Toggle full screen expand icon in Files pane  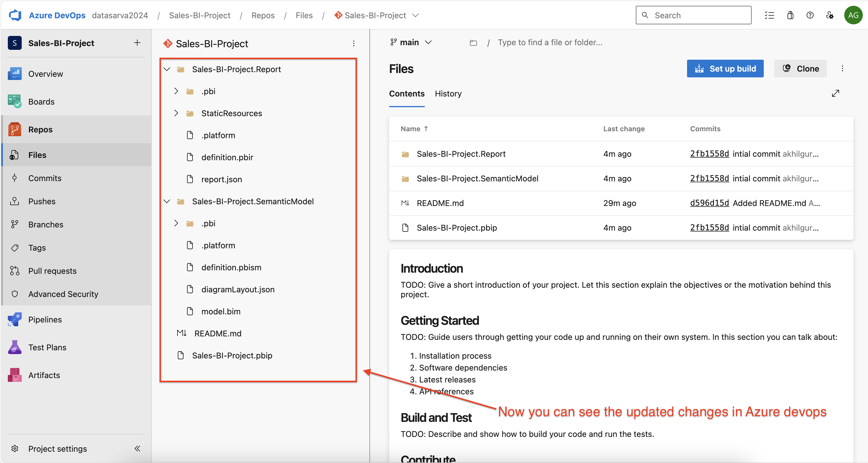(835, 93)
